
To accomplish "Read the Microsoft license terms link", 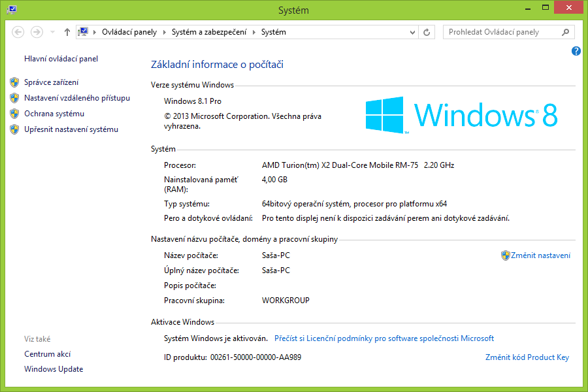I will tap(384, 338).
